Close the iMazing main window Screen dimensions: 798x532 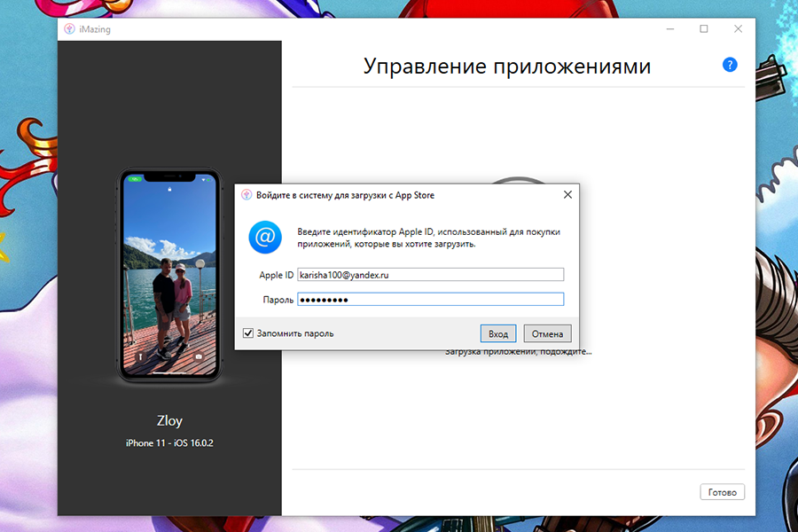tap(738, 29)
